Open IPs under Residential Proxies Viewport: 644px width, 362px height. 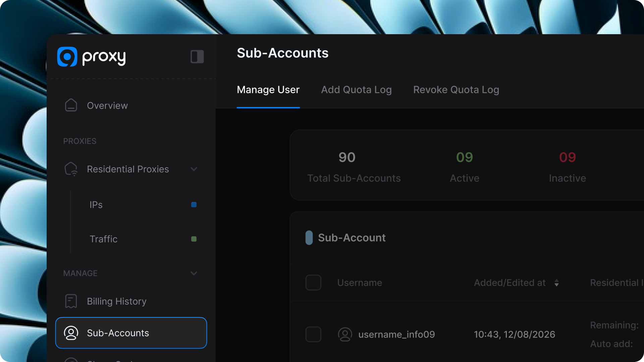[x=96, y=205]
